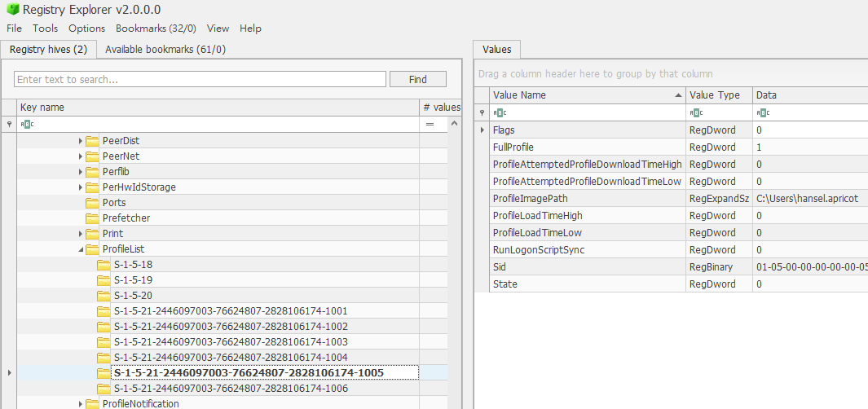Select the SID key ending in 1004
Image resolution: width=868 pixels, height=409 pixels.
coord(231,358)
